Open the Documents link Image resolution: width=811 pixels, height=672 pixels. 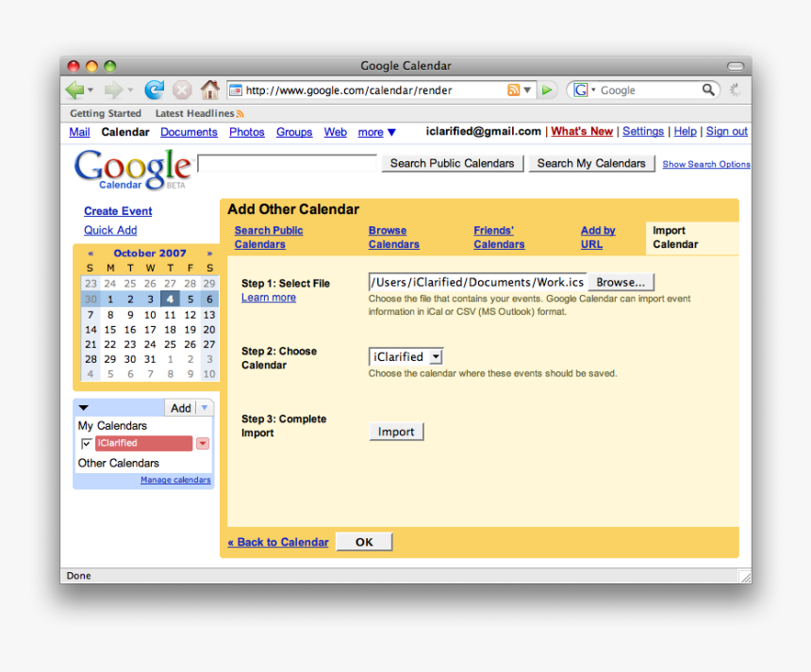(x=189, y=132)
